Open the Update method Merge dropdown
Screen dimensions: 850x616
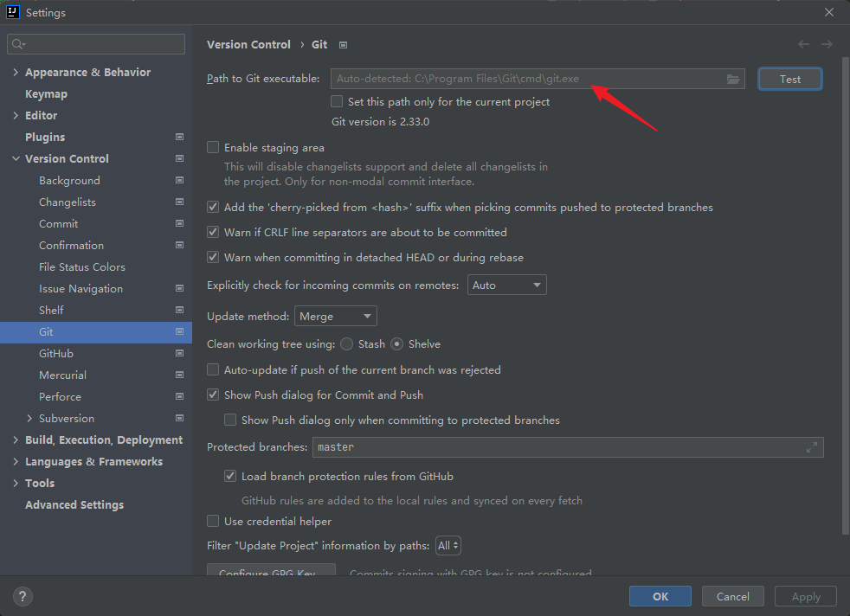336,317
